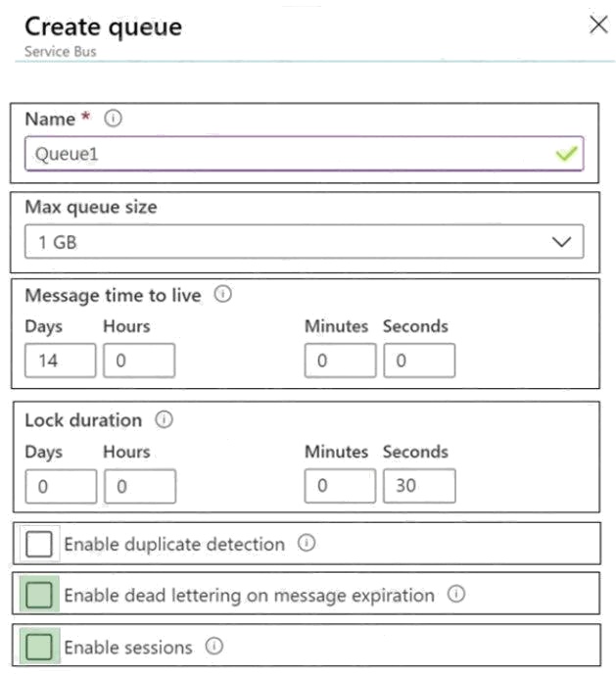Enable dead lettering on message expiration

click(x=39, y=595)
